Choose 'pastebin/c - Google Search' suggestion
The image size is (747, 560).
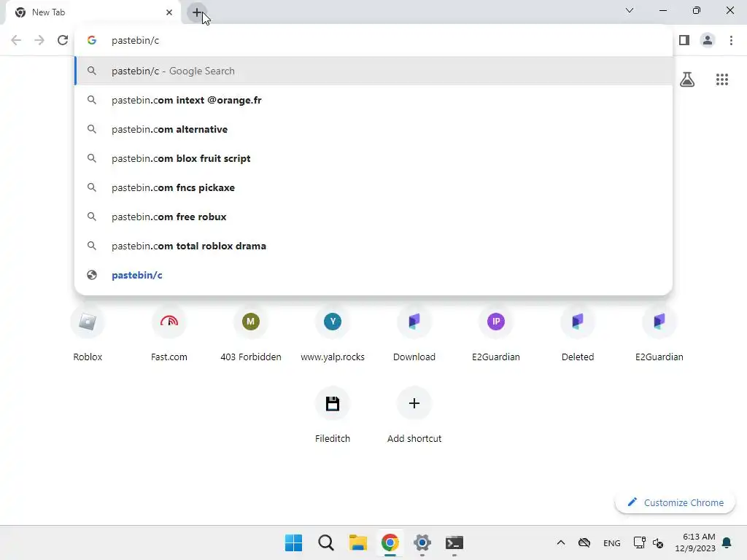pos(373,71)
